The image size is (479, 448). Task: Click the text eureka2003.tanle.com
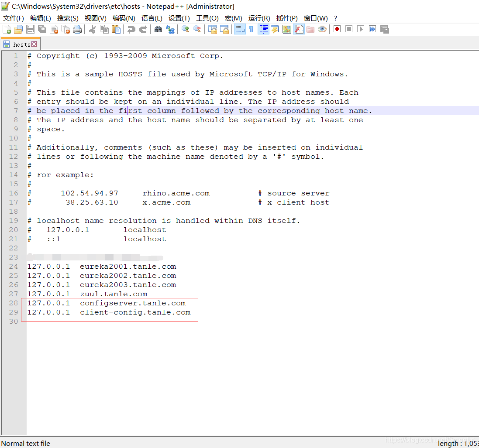(128, 285)
